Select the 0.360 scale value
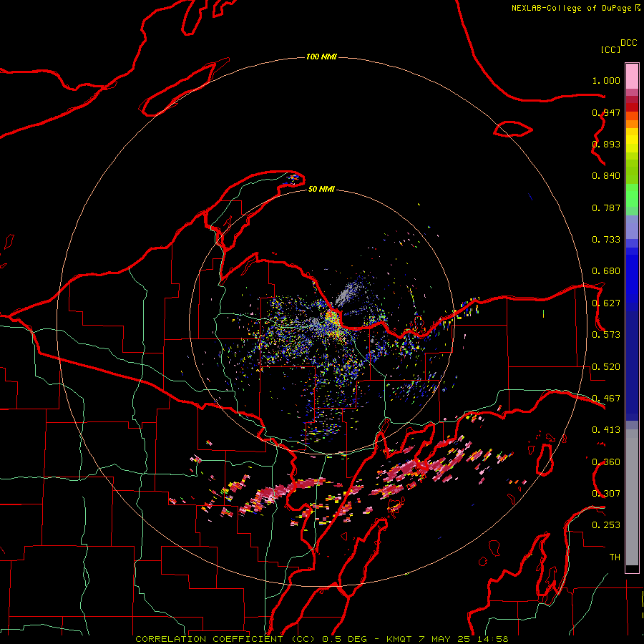The height and width of the screenshot is (644, 644). point(606,462)
